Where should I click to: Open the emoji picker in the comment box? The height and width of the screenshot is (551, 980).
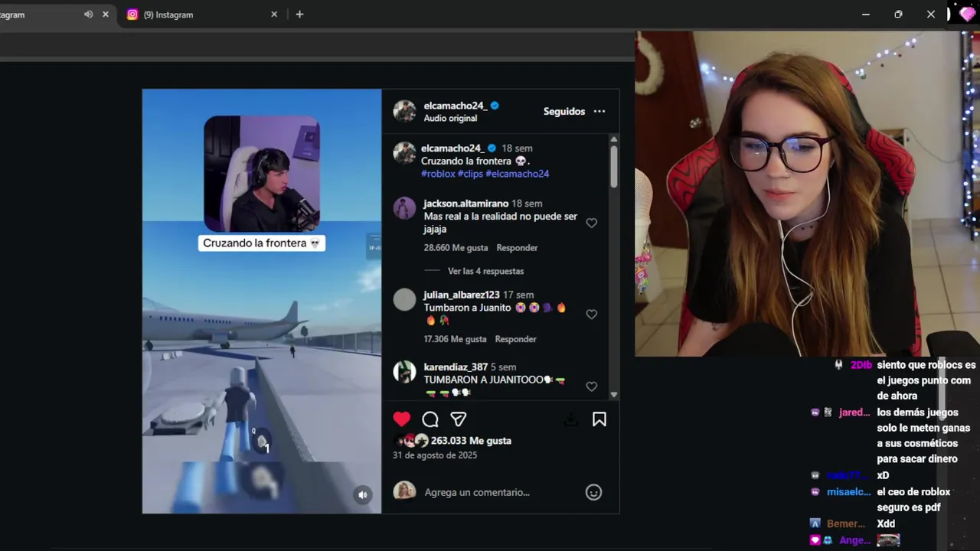(x=593, y=492)
